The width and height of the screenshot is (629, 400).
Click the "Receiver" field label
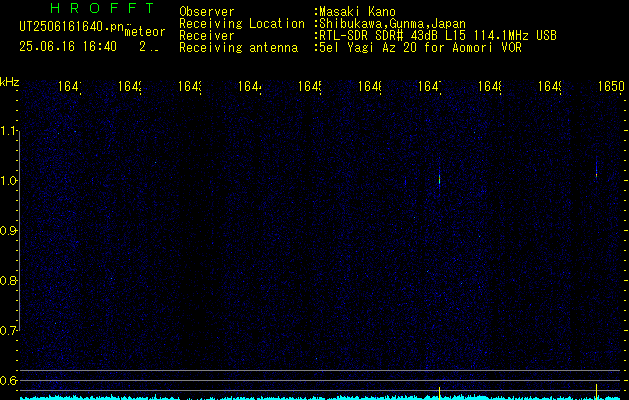point(207,36)
